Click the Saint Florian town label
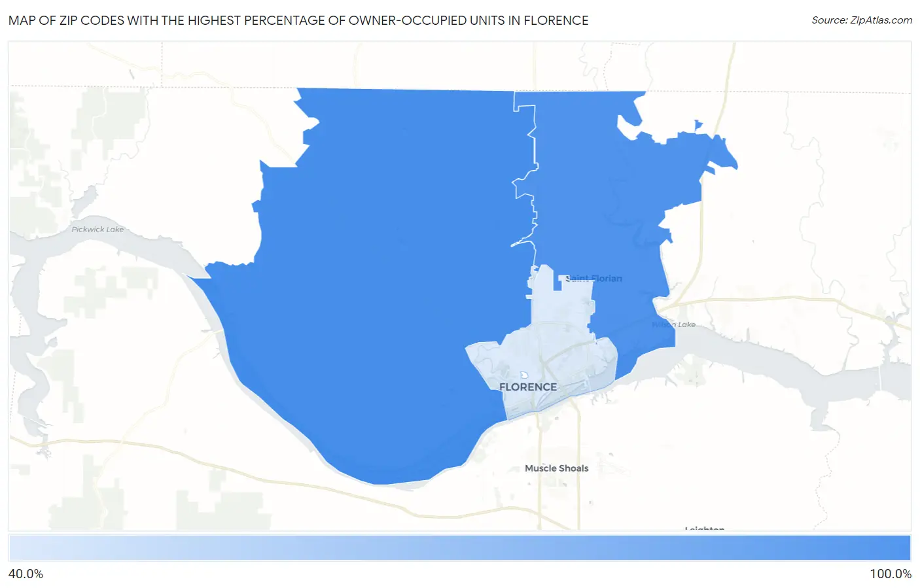Viewport: 920px width, 588px height. pos(593,279)
